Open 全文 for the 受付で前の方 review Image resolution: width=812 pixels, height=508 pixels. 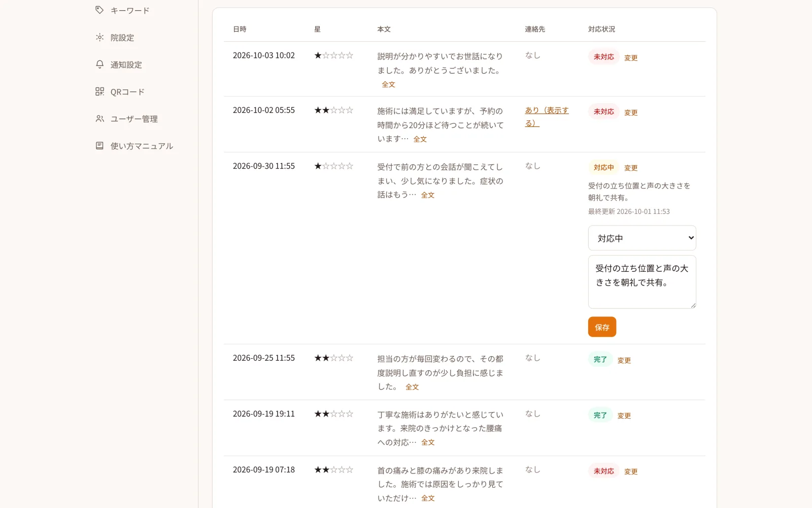coord(427,195)
